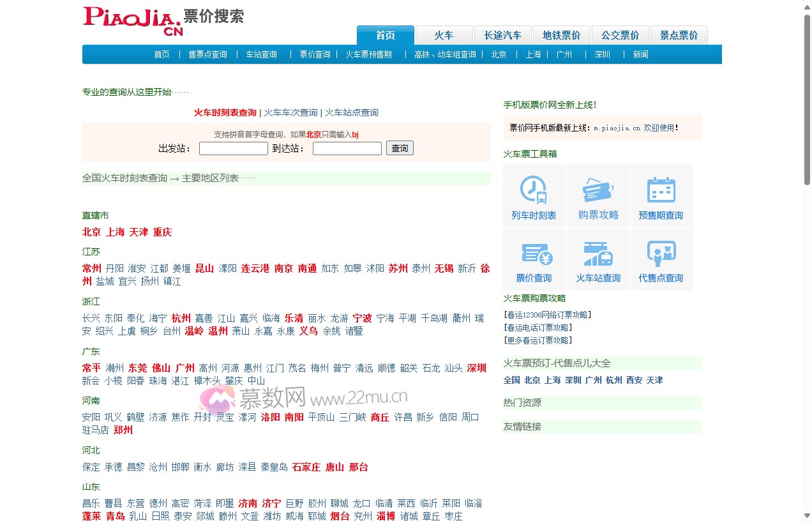The image size is (812, 523).
Task: Click the 查询 search button
Action: [400, 148]
